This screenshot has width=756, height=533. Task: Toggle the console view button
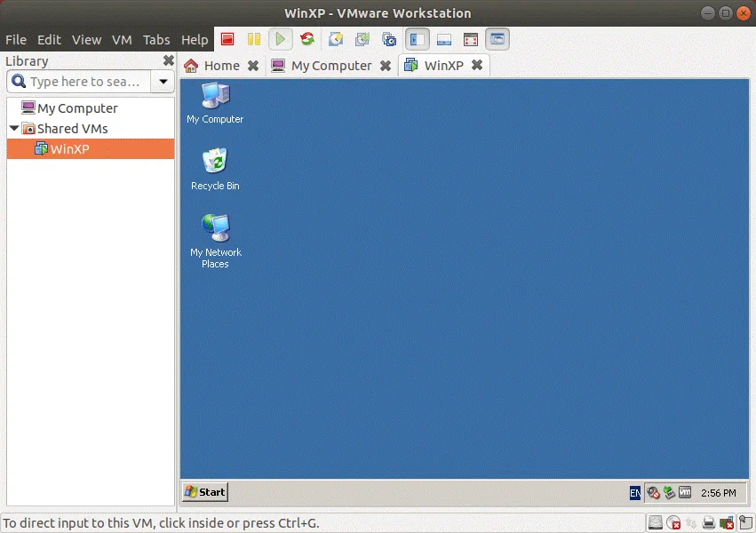pyautogui.click(x=497, y=39)
